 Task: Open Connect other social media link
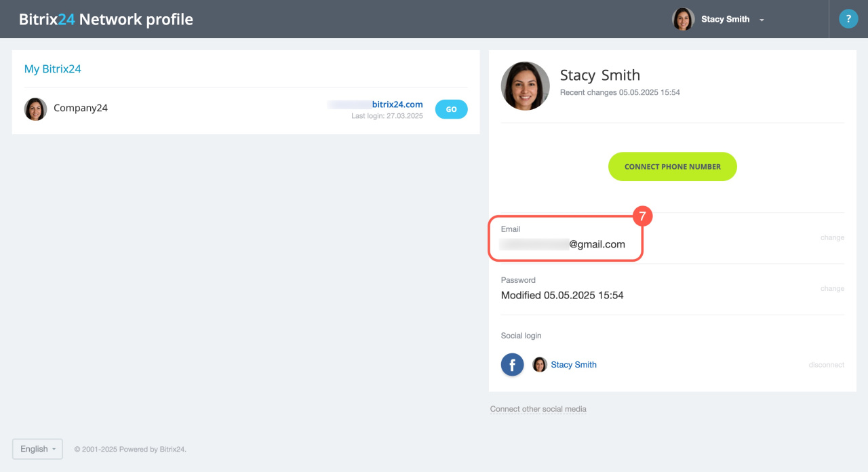pyautogui.click(x=538, y=410)
